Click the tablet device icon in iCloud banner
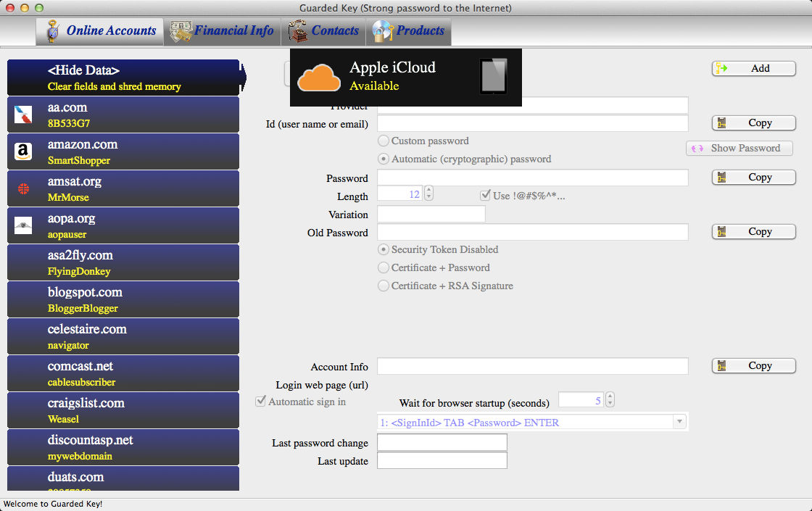The height and width of the screenshot is (511, 812). pyautogui.click(x=493, y=76)
